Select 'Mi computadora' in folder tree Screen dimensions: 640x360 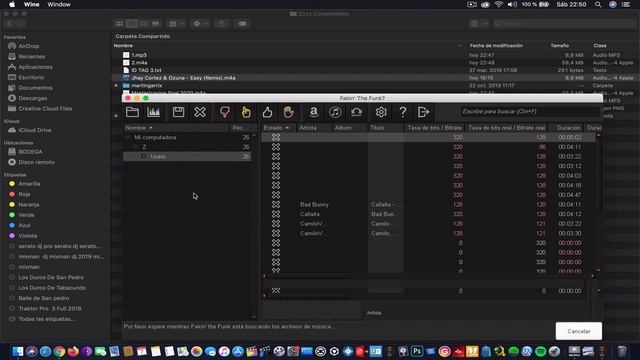(x=155, y=138)
